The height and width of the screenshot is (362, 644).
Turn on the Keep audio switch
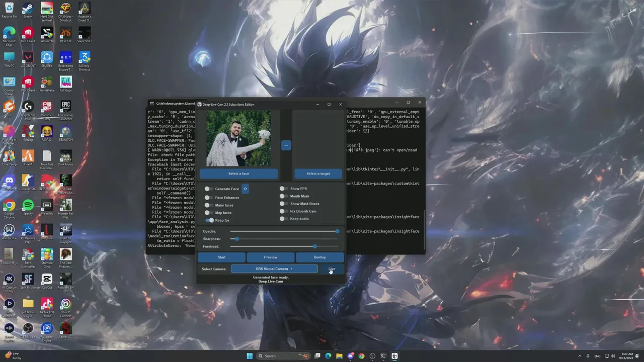(283, 219)
